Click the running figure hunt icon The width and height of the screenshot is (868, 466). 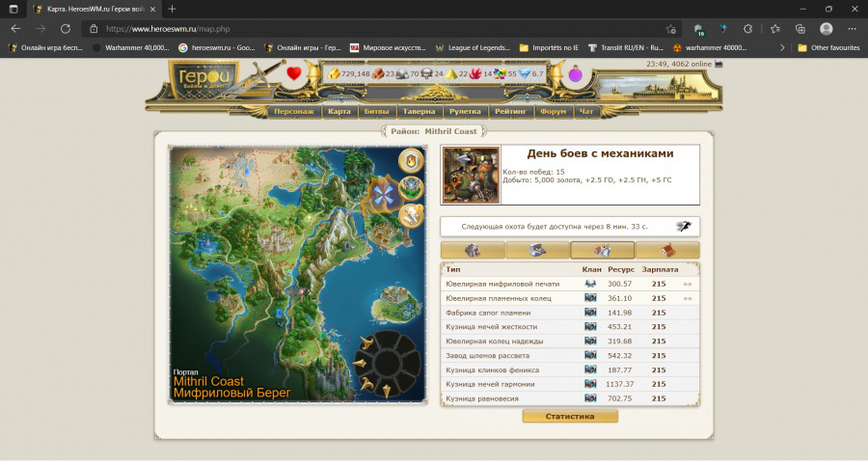coord(684,226)
